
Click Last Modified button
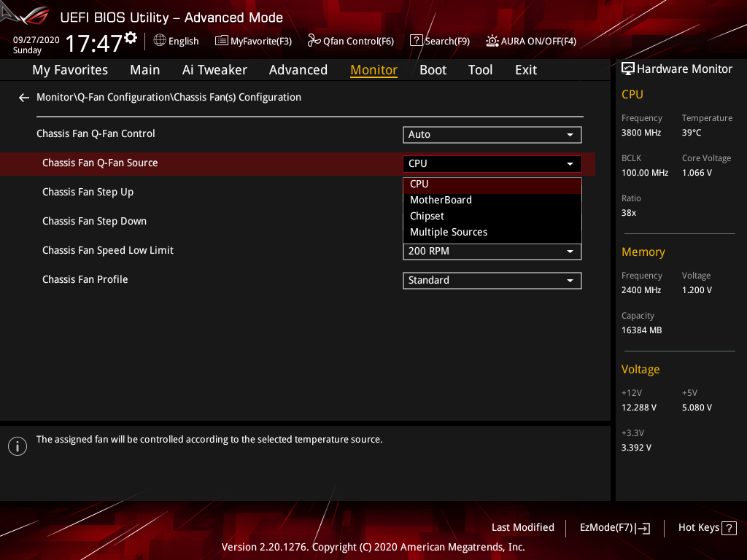point(522,528)
